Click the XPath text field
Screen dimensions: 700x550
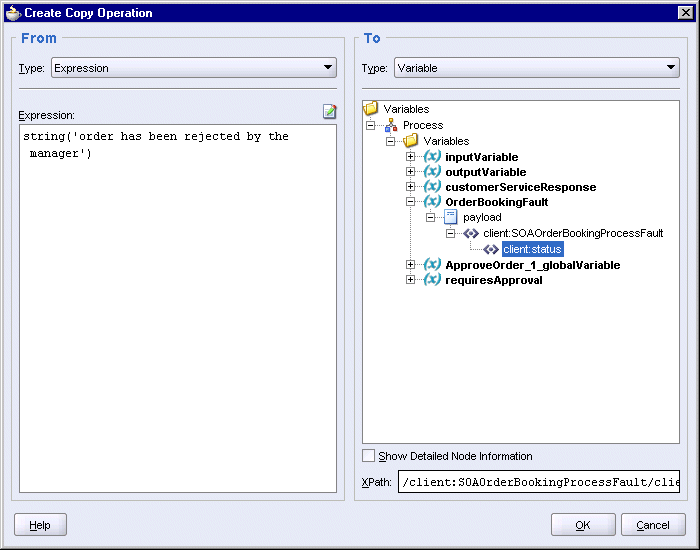coord(539,482)
